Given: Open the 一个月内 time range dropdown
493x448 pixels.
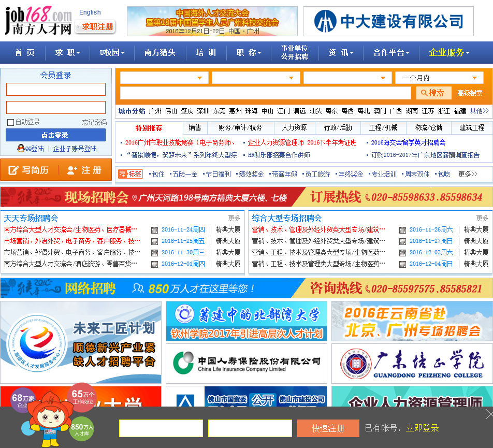Looking at the screenshot, I should pos(439,78).
